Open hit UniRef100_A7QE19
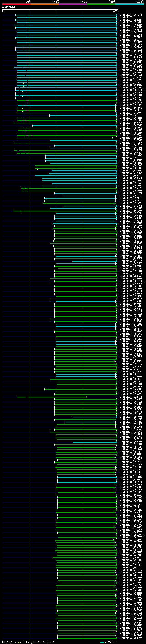 131,17
